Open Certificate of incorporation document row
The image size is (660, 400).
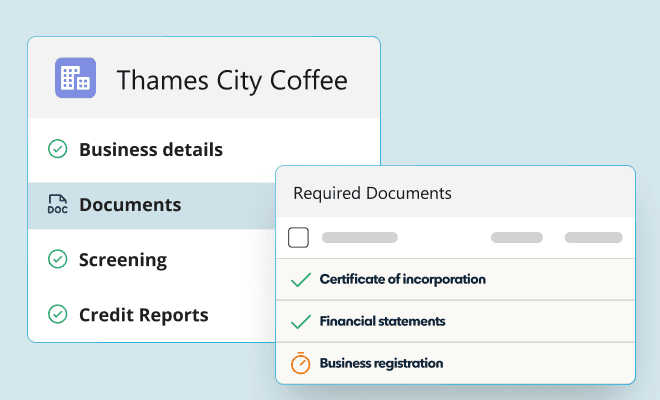tap(403, 280)
